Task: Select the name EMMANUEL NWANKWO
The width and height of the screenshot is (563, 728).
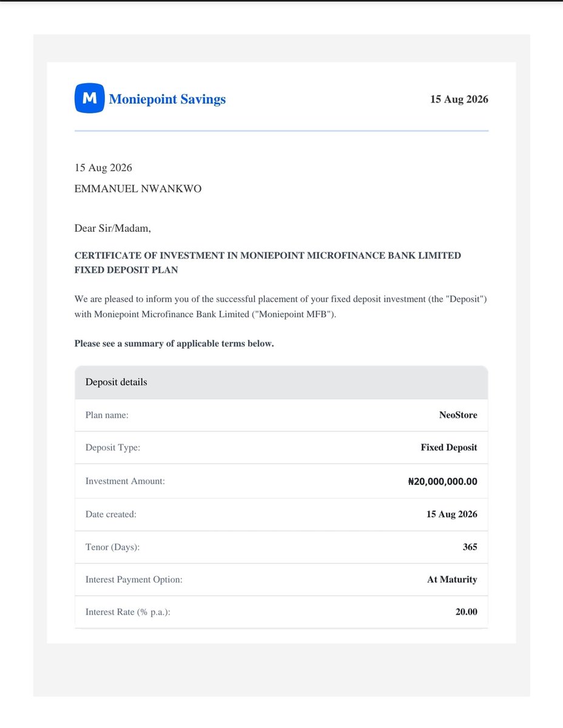Action: [138, 189]
